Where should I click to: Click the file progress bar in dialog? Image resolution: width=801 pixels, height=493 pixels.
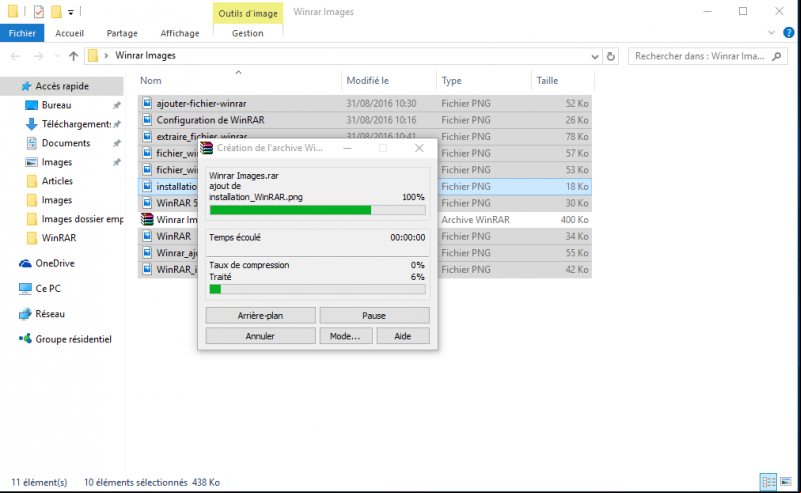pos(317,210)
